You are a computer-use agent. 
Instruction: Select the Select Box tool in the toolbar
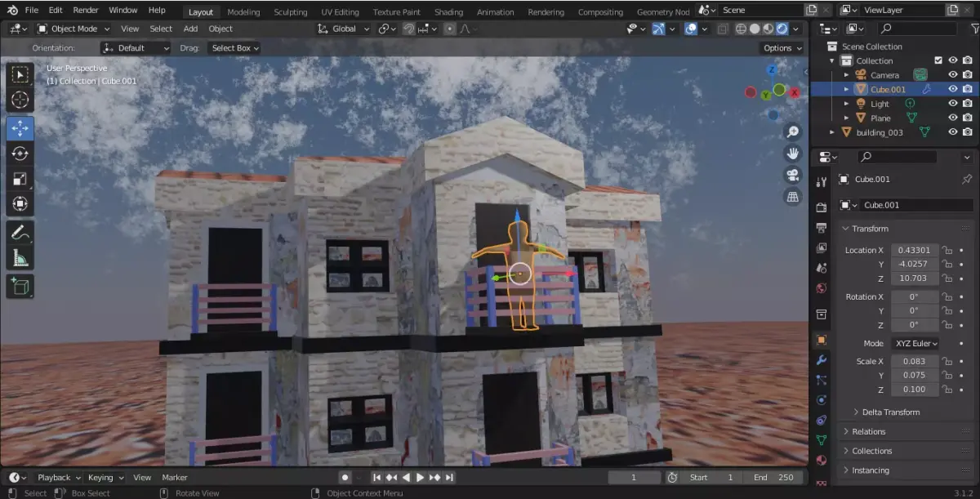20,76
